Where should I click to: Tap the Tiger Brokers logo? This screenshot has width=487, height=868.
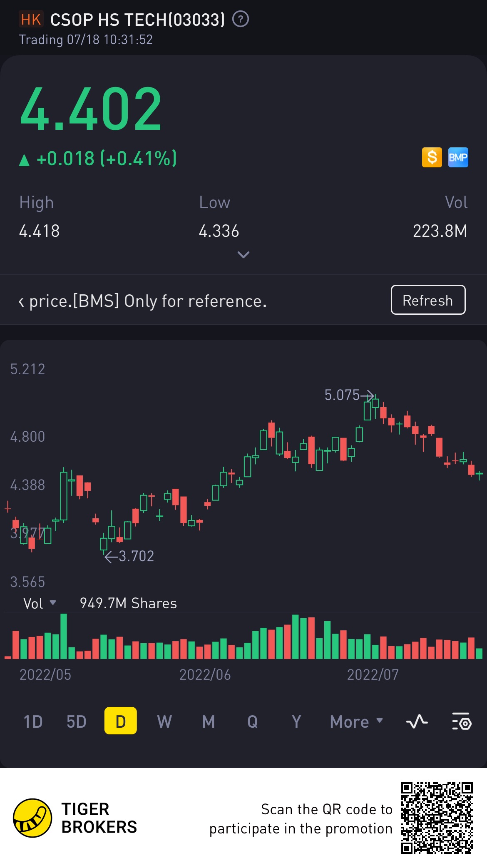pos(32,818)
